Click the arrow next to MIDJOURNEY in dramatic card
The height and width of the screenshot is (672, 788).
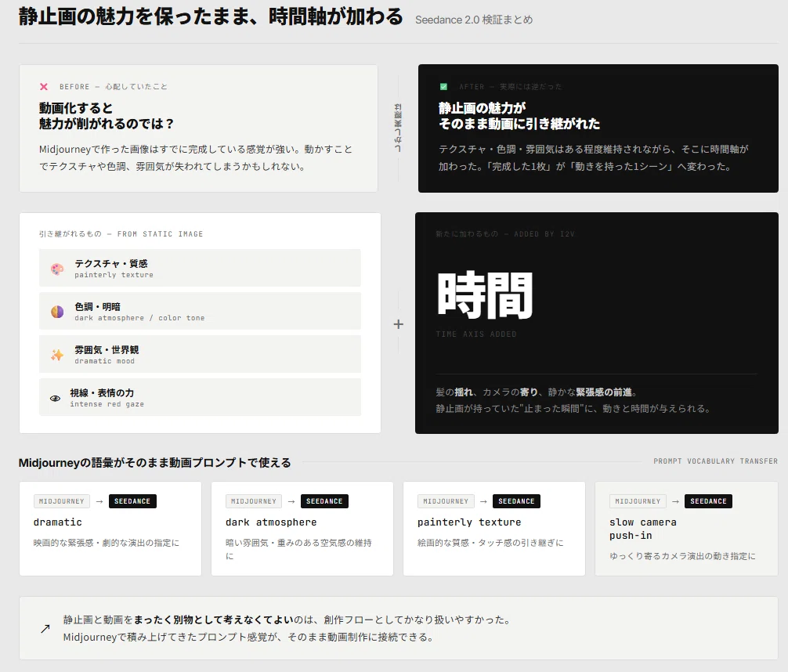coord(99,501)
